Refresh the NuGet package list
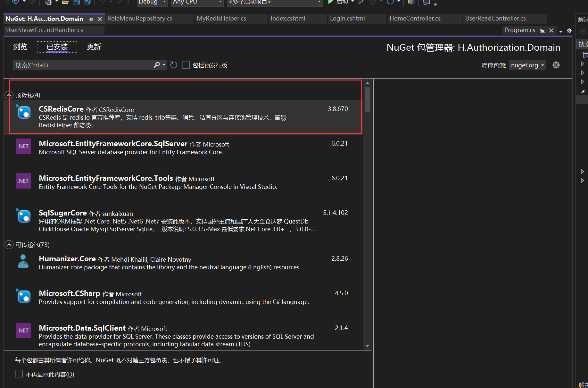The image size is (588, 388). click(x=174, y=65)
